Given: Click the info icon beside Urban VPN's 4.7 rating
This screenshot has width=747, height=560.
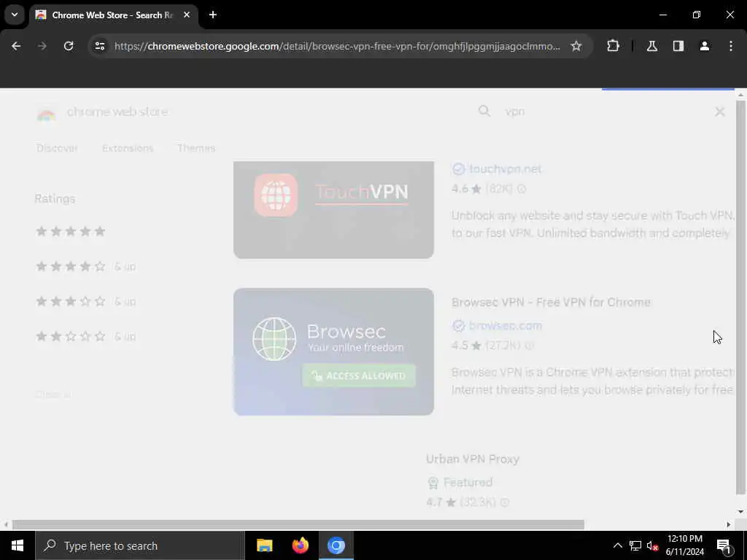Looking at the screenshot, I should [505, 502].
